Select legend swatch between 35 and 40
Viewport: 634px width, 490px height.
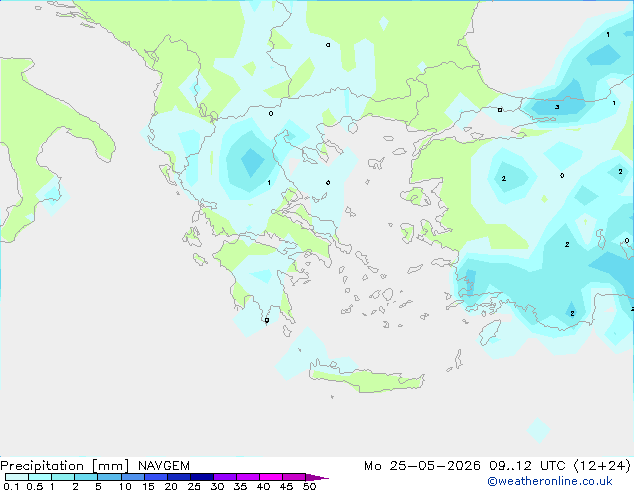(x=247, y=477)
